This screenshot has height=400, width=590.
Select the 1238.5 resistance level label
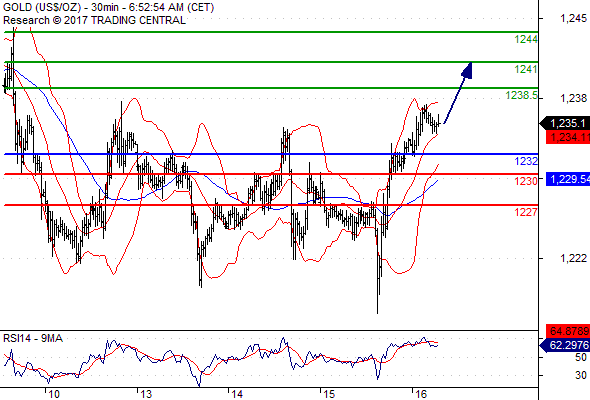522,95
